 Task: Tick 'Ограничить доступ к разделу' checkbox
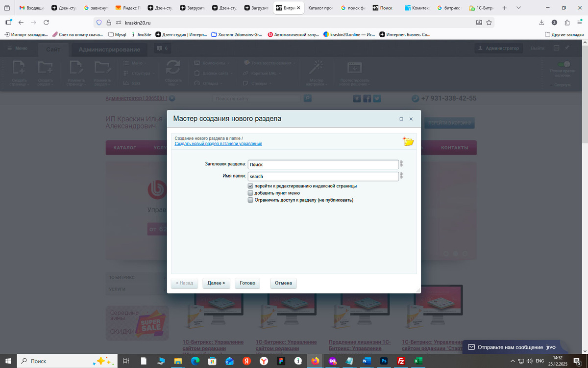pyautogui.click(x=250, y=200)
